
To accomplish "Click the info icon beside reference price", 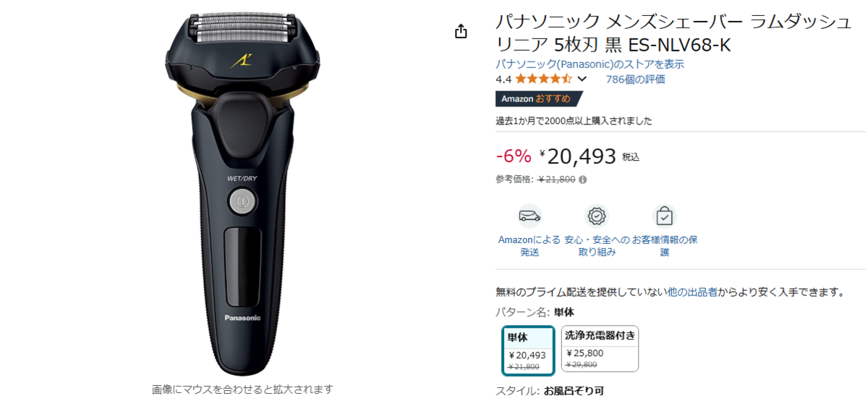I will [583, 180].
